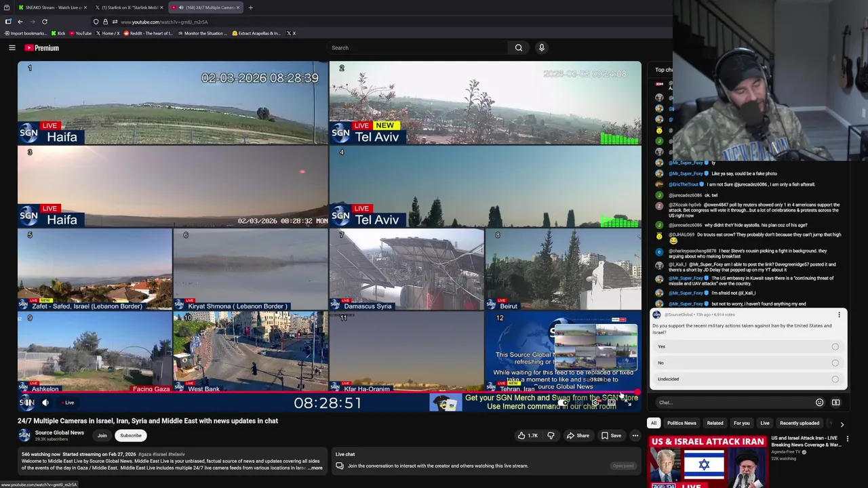Screen dimensions: 868x488
Task: Start voice search with the microphone
Action: pyautogui.click(x=541, y=47)
